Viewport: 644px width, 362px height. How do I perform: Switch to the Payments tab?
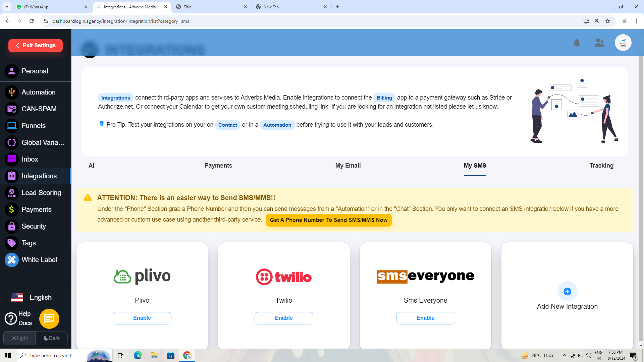coord(218,166)
